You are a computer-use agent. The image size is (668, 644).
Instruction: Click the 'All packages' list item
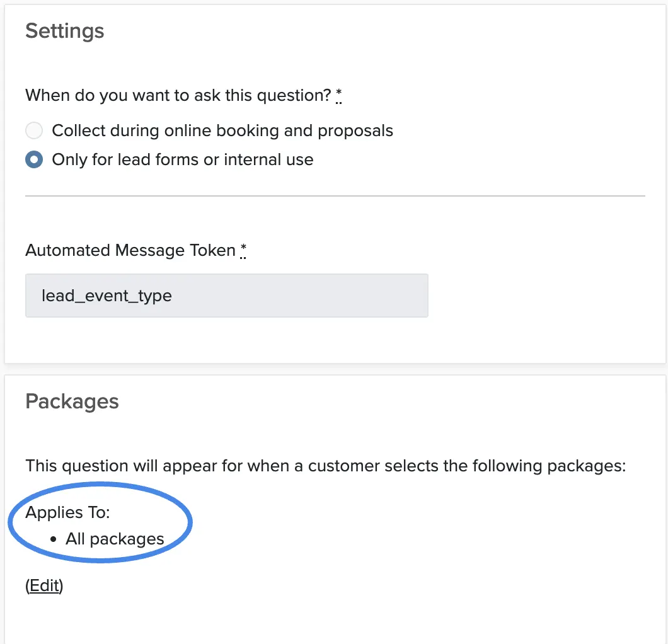[x=115, y=539]
